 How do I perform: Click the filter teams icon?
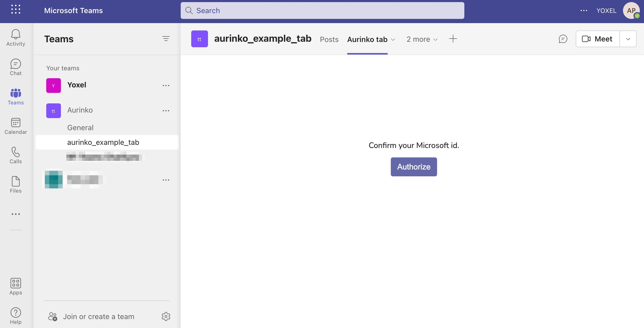click(x=166, y=39)
